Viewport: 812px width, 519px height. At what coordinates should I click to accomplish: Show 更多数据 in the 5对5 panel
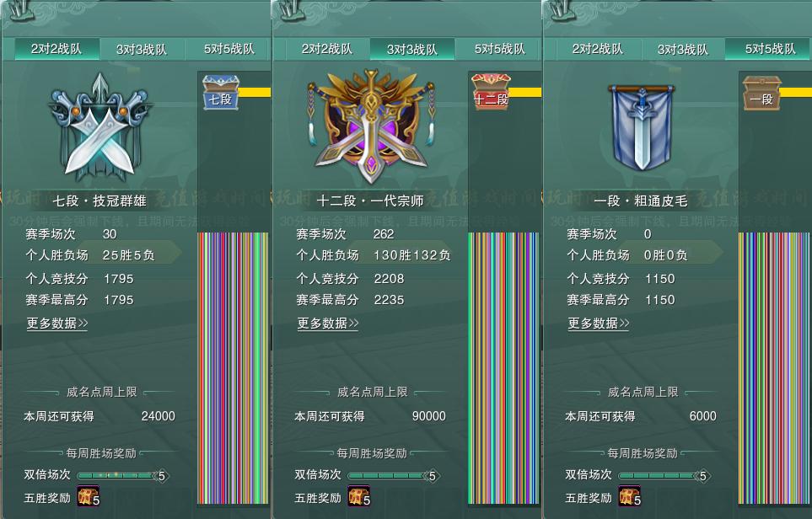click(x=599, y=324)
